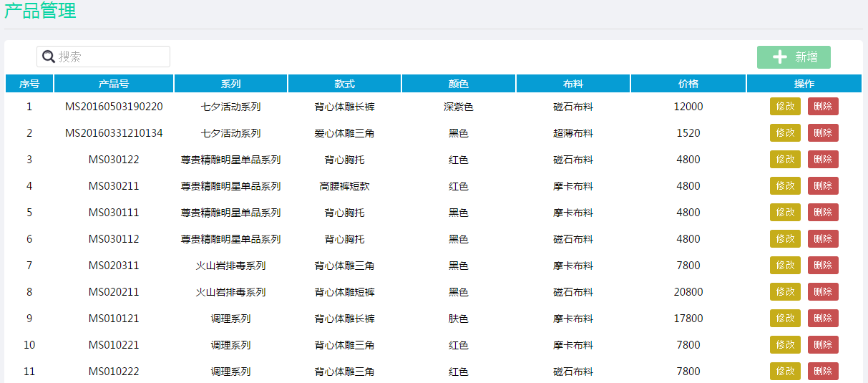The width and height of the screenshot is (868, 383).
Task: Select product number MS20160503190220 cell
Action: point(114,107)
